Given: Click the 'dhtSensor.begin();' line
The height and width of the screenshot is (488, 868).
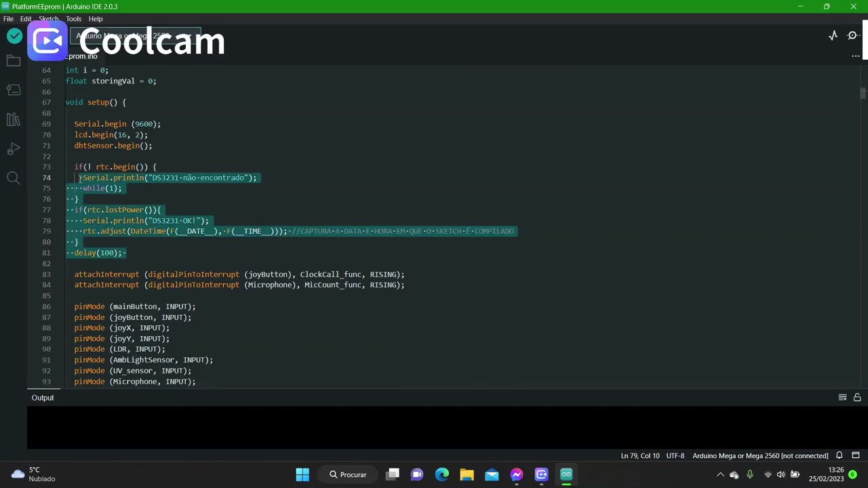Looking at the screenshot, I should click(113, 146).
